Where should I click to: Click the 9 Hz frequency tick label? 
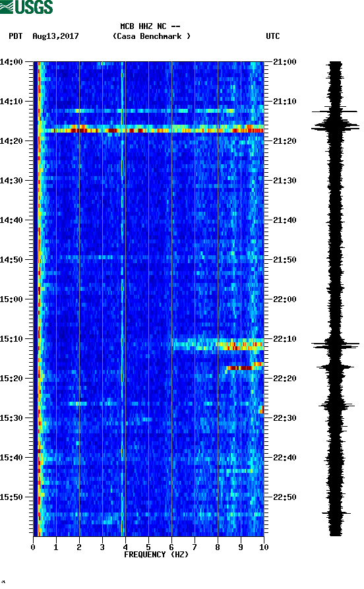point(241,547)
